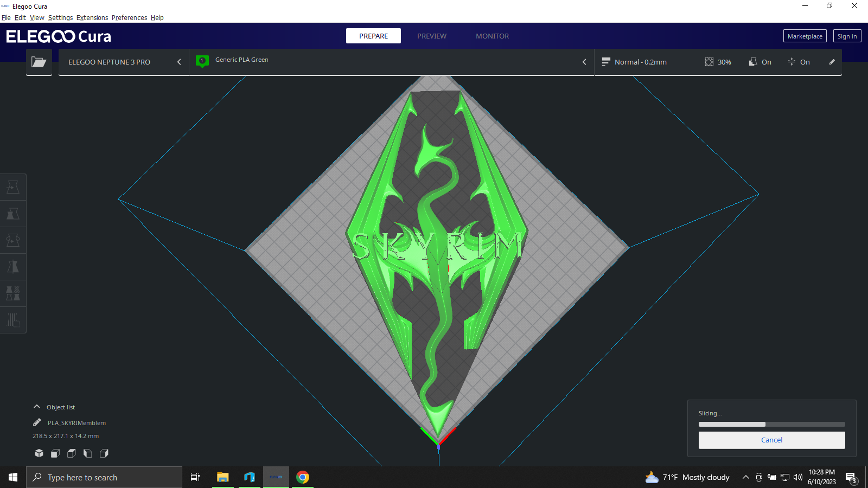
Task: Switch to PREPARE stage
Action: (373, 36)
